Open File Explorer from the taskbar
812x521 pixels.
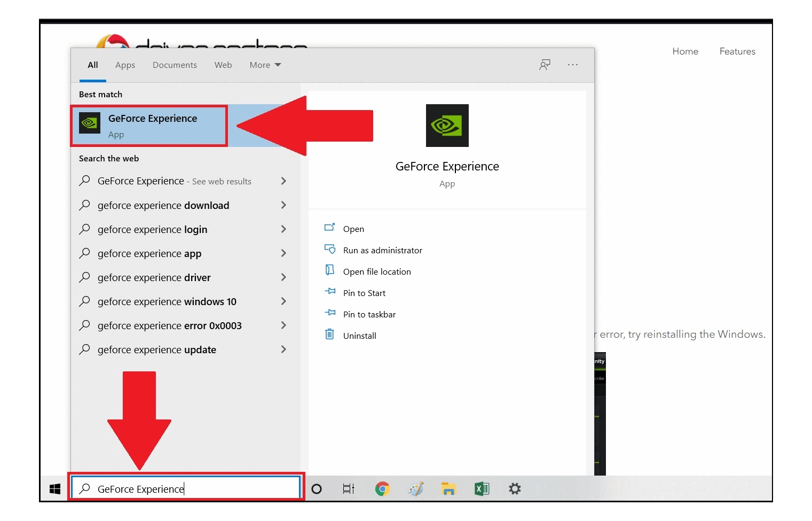[x=448, y=489]
